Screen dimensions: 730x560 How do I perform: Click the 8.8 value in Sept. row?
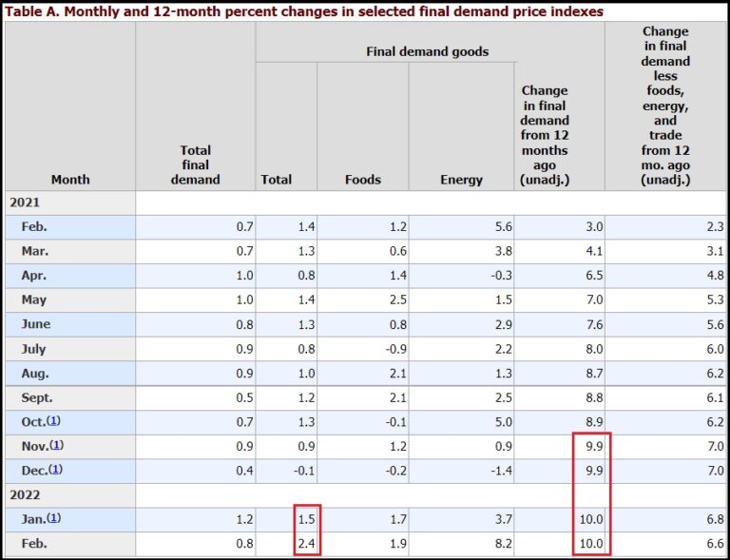click(594, 397)
